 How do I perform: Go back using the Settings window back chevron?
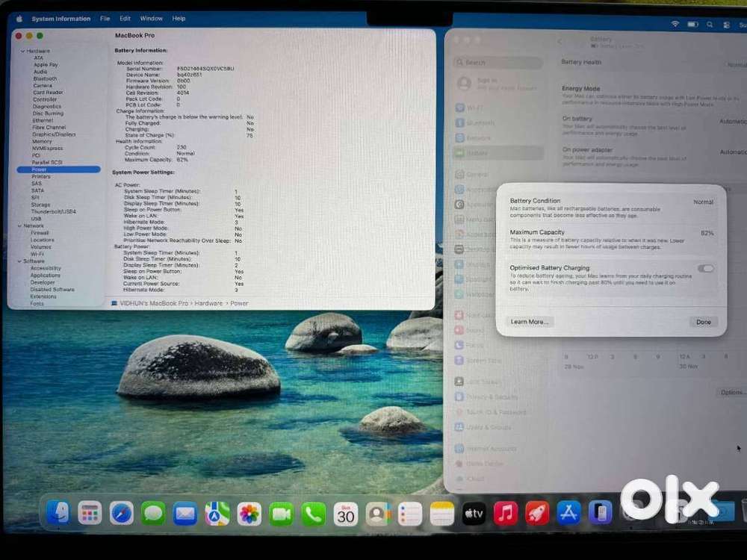coord(560,41)
